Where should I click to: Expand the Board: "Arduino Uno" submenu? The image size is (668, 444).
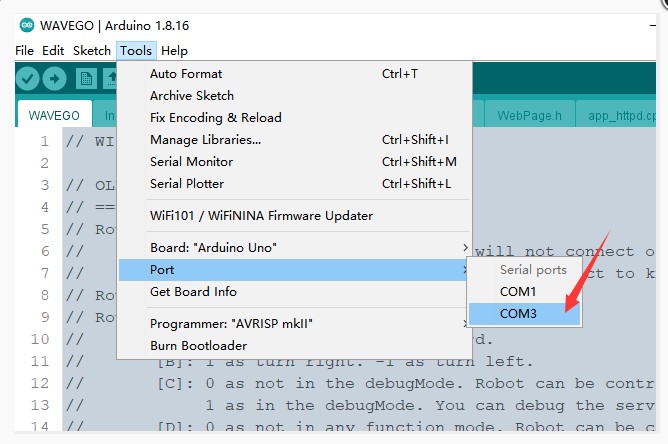pyautogui.click(x=295, y=248)
